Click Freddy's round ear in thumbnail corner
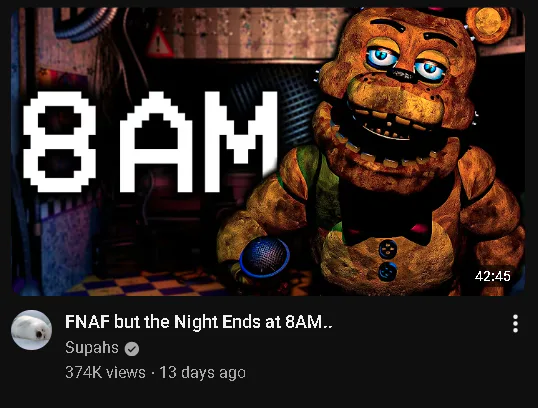The width and height of the screenshot is (538, 408). coord(488,25)
